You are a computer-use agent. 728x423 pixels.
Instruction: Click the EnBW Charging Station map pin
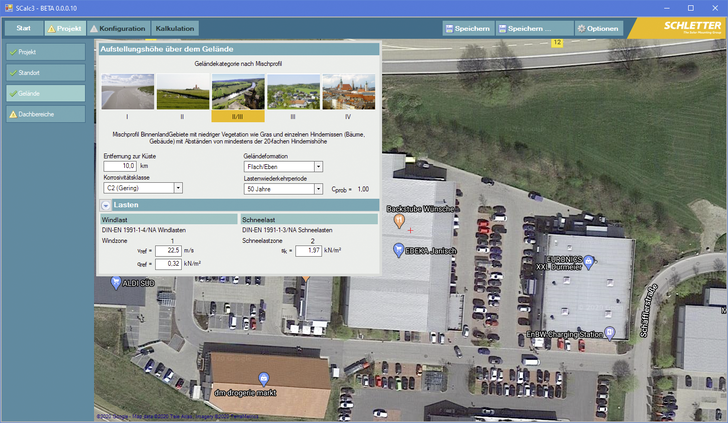(609, 332)
